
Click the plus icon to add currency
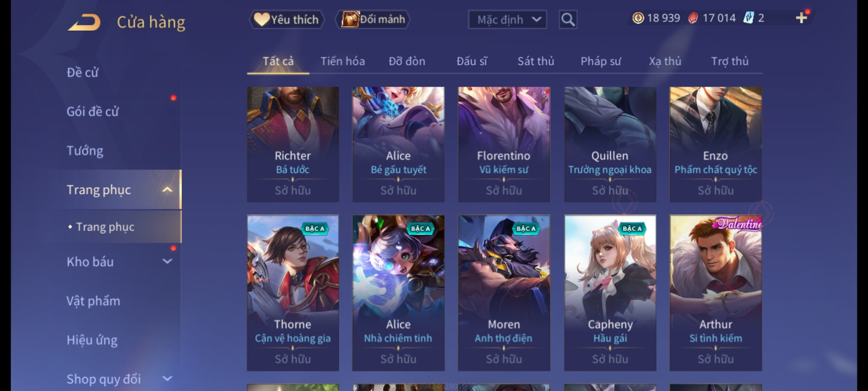click(801, 18)
